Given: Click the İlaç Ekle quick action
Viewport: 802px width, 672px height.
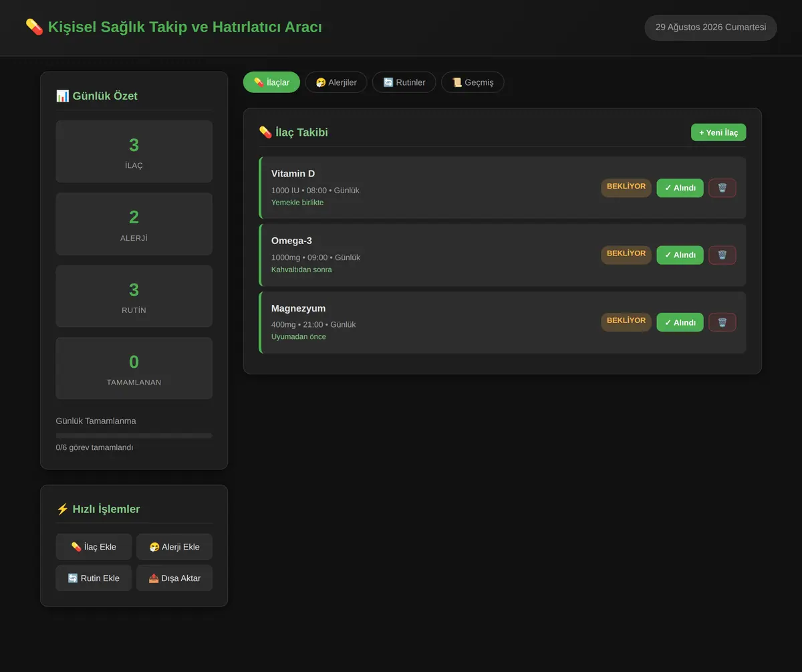Looking at the screenshot, I should 94,546.
